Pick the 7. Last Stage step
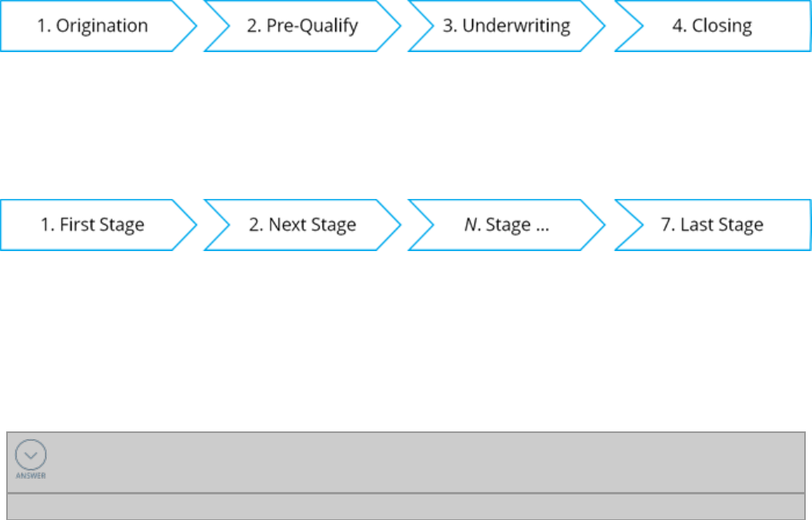The height and width of the screenshot is (520, 812). pyautogui.click(x=712, y=225)
